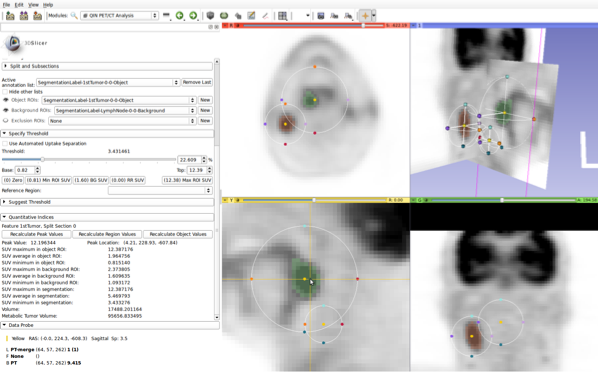Click the Threshold slider handle
This screenshot has width=598, height=380.
tap(42, 159)
